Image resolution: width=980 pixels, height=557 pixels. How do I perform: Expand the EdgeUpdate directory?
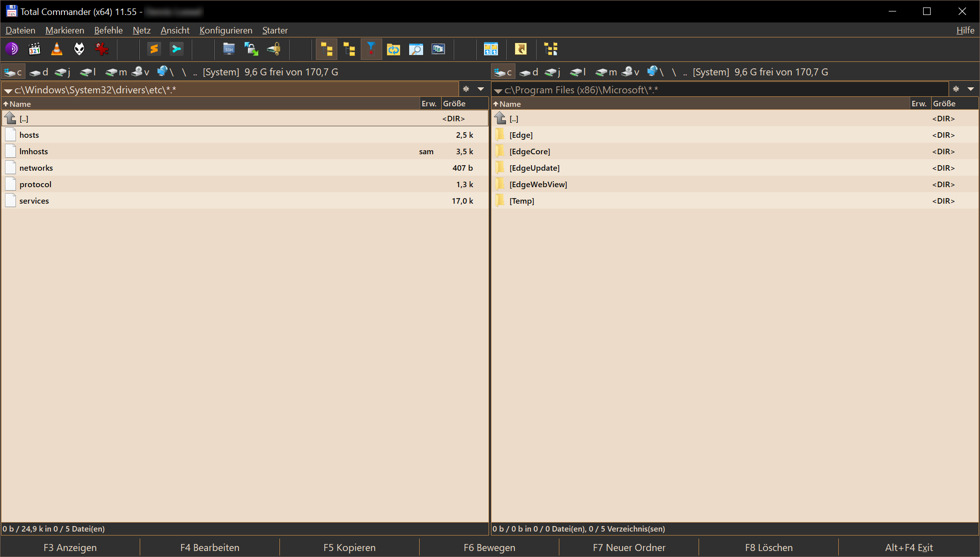click(534, 168)
